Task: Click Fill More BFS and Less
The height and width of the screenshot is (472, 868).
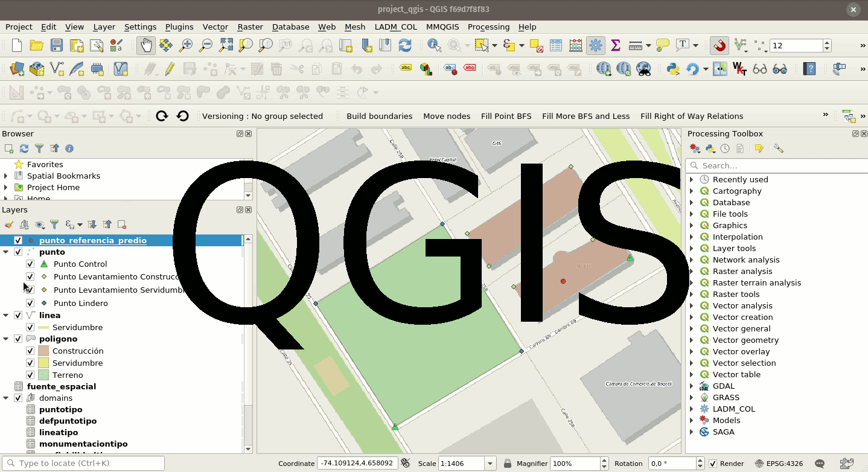Action: [586, 116]
